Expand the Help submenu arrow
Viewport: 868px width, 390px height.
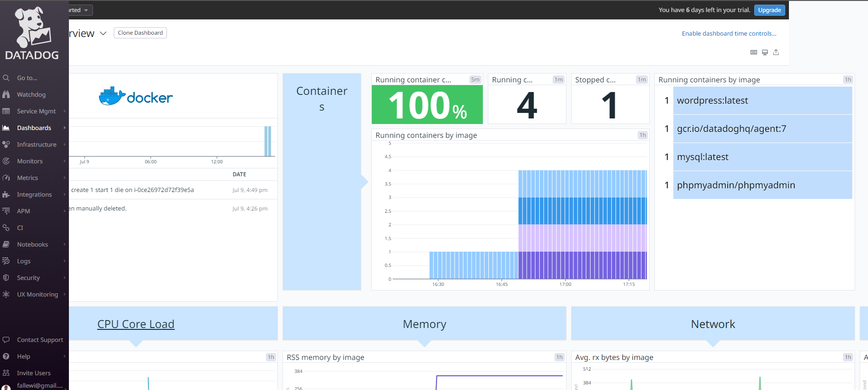click(x=65, y=356)
